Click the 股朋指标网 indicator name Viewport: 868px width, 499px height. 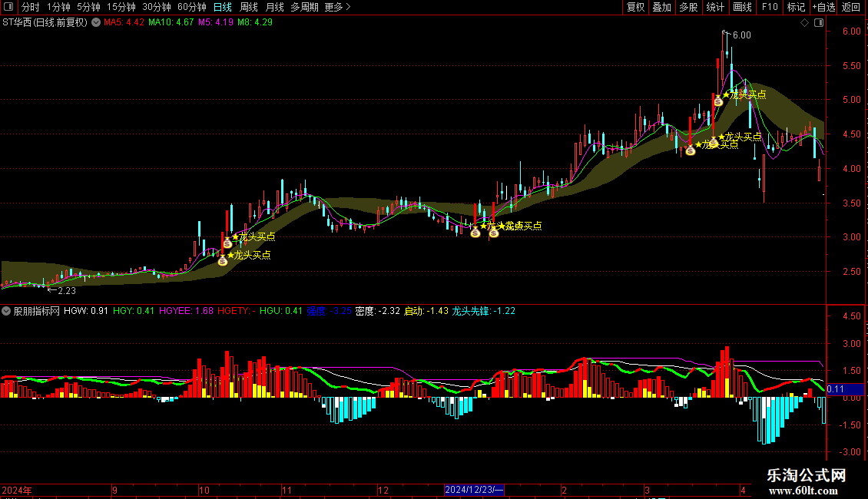click(37, 311)
